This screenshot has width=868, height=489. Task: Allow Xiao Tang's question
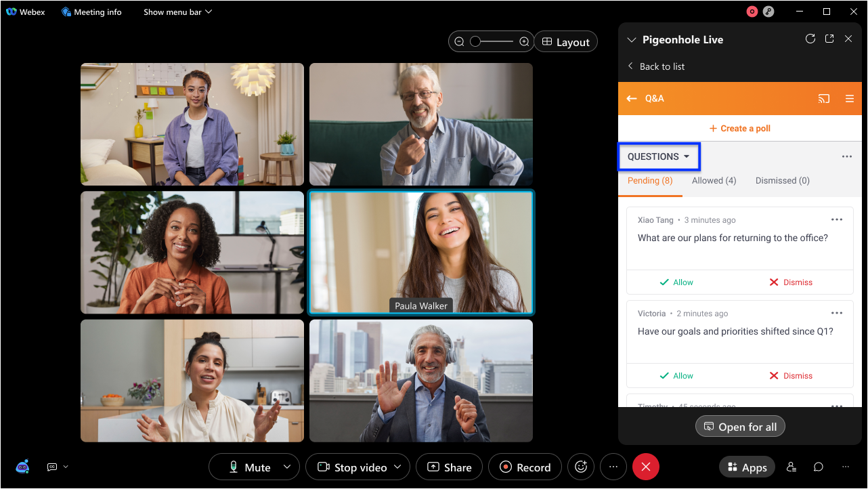(x=676, y=282)
